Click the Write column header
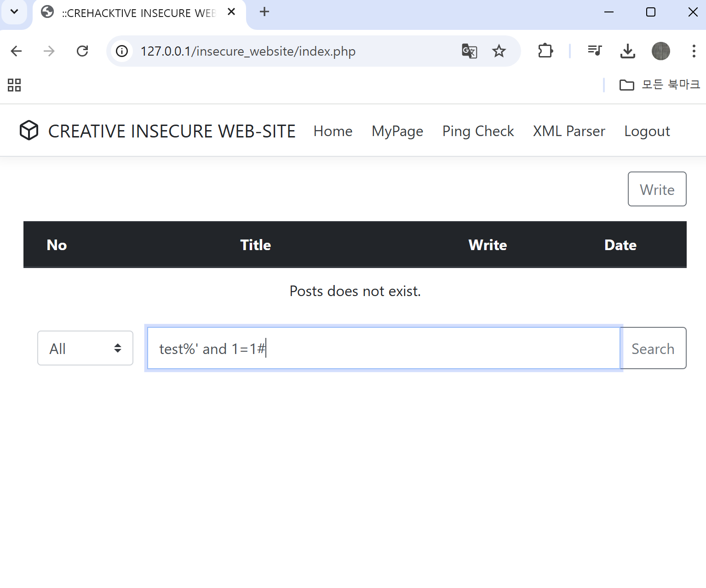 pos(488,245)
